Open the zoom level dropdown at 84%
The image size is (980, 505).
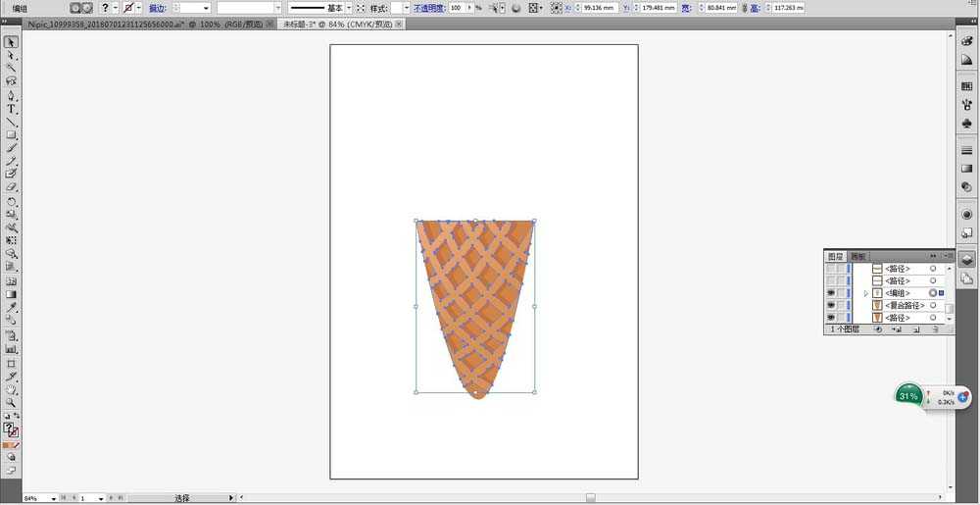(53, 498)
